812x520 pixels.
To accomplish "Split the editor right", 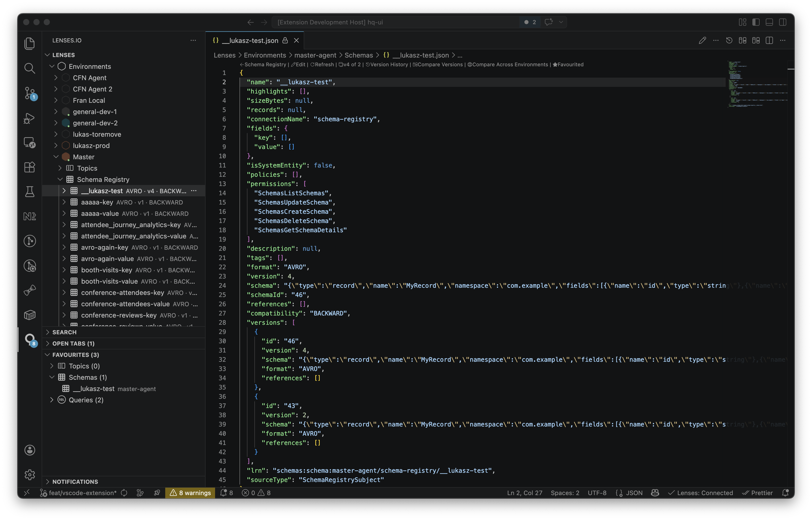I will [769, 41].
